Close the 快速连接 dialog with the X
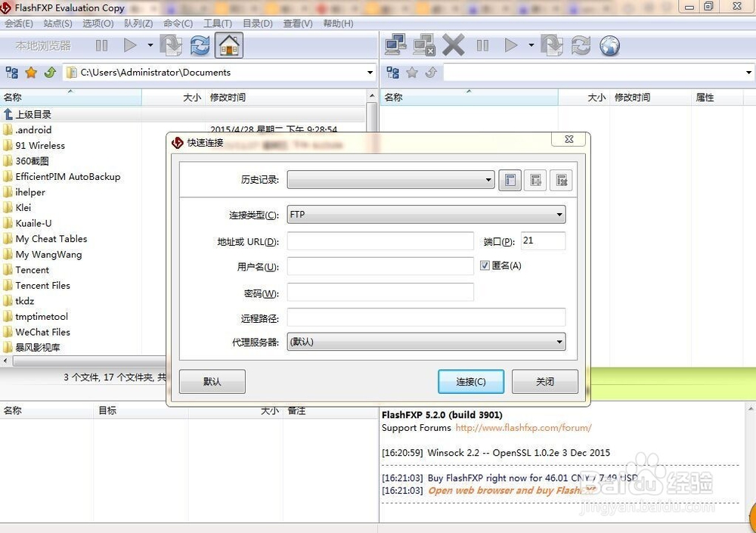This screenshot has height=533, width=756. pyautogui.click(x=569, y=139)
